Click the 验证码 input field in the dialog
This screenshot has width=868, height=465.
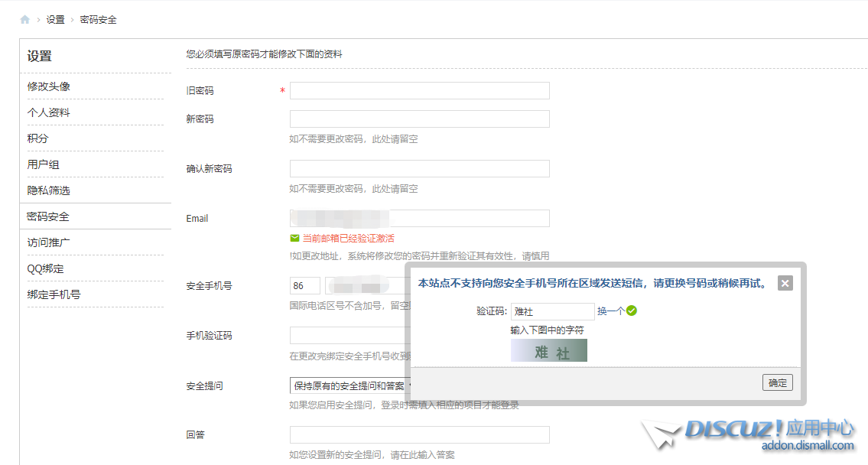(552, 311)
